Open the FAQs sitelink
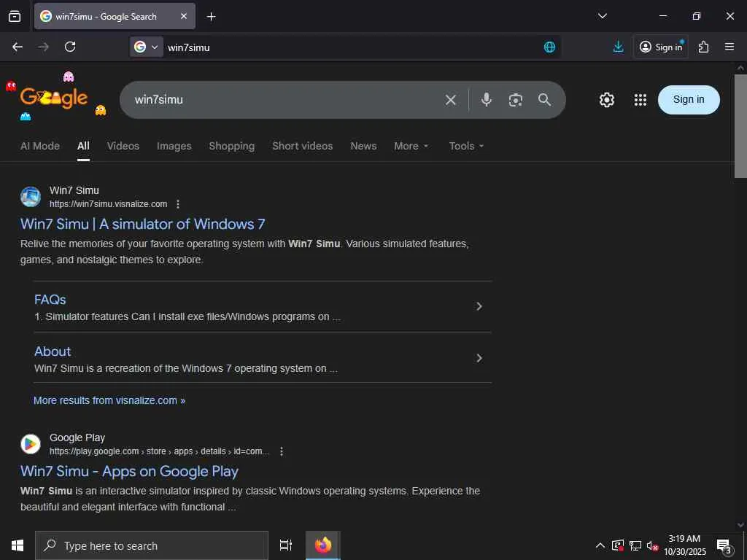The width and height of the screenshot is (747, 560). pos(50,300)
